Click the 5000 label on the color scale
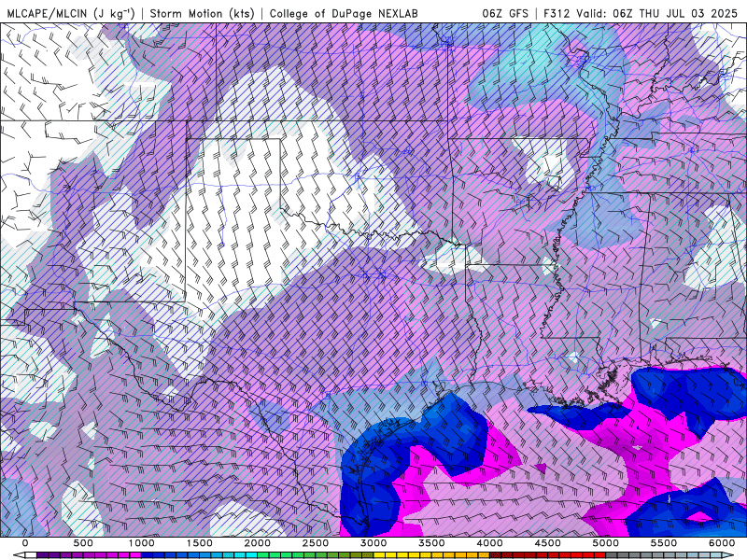Viewport: 747px width, 560px height. [x=606, y=543]
